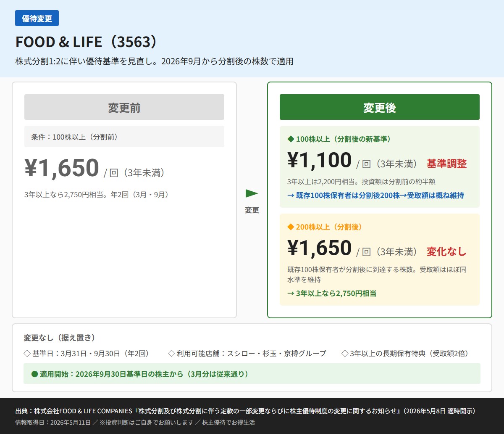
Task: Click the blue diamond beside 利用可能店舗
Action: point(171,354)
